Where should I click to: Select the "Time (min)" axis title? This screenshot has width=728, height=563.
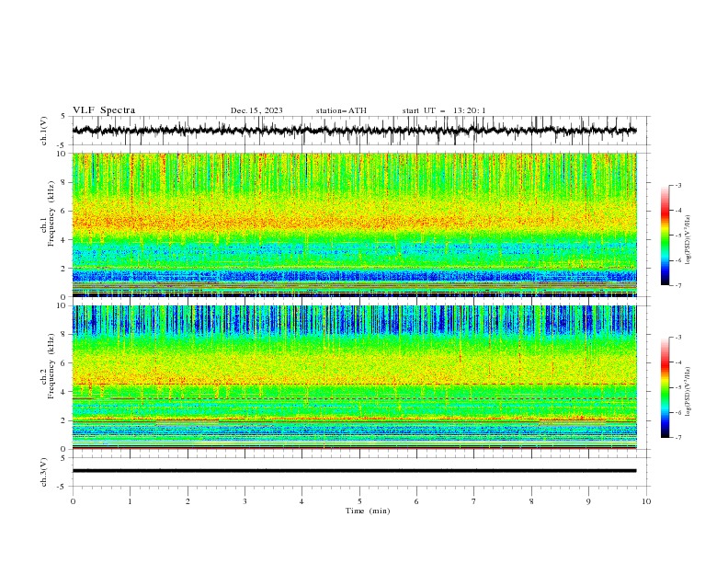pyautogui.click(x=368, y=511)
